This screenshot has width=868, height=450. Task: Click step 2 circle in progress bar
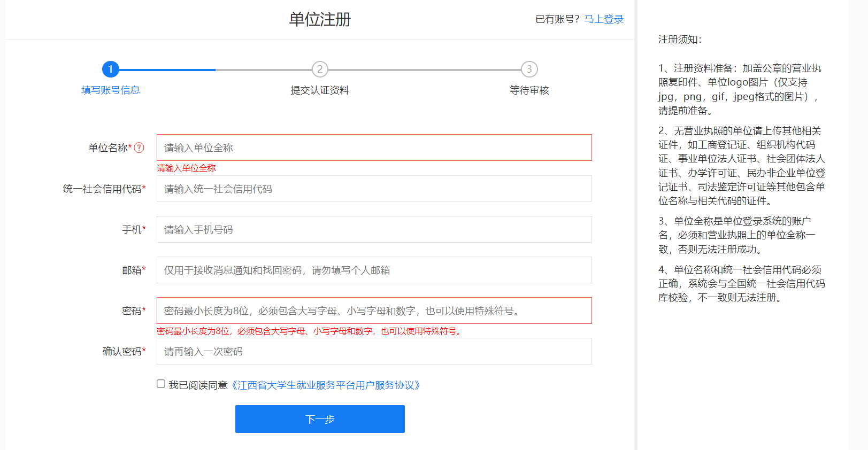coord(320,69)
